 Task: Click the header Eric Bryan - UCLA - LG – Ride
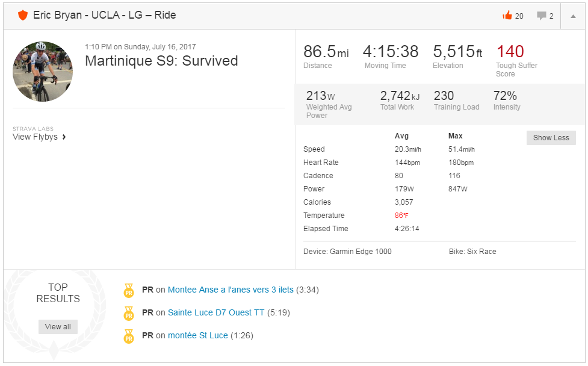tap(105, 15)
